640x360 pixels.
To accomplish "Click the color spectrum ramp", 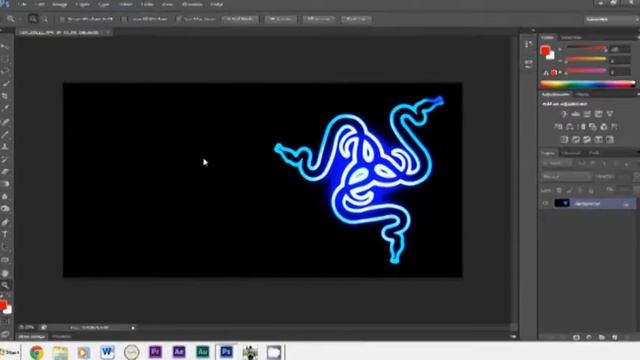I will click(x=587, y=84).
